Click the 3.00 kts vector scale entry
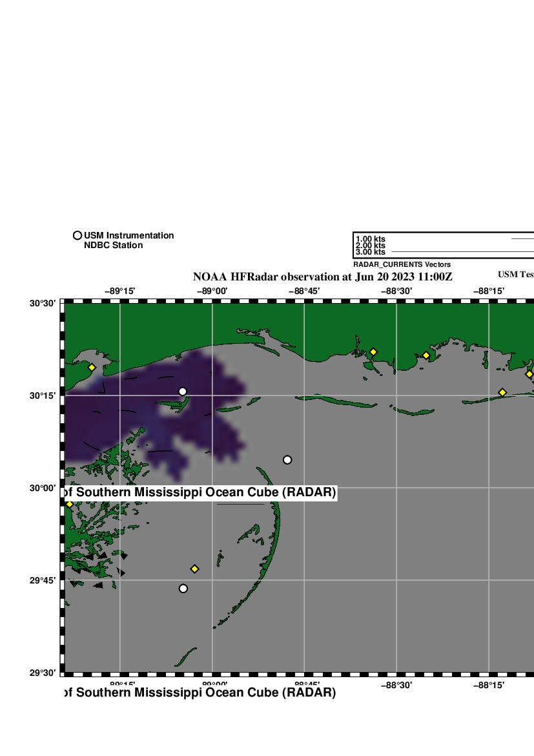 [x=371, y=252]
